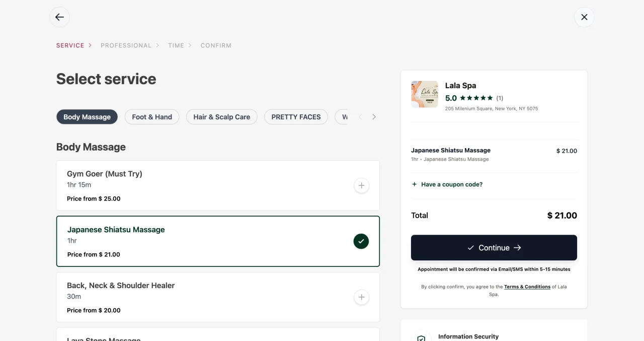The height and width of the screenshot is (341, 644).
Task: Click the Japanese Shiatsu Massage service title
Action: (x=116, y=230)
